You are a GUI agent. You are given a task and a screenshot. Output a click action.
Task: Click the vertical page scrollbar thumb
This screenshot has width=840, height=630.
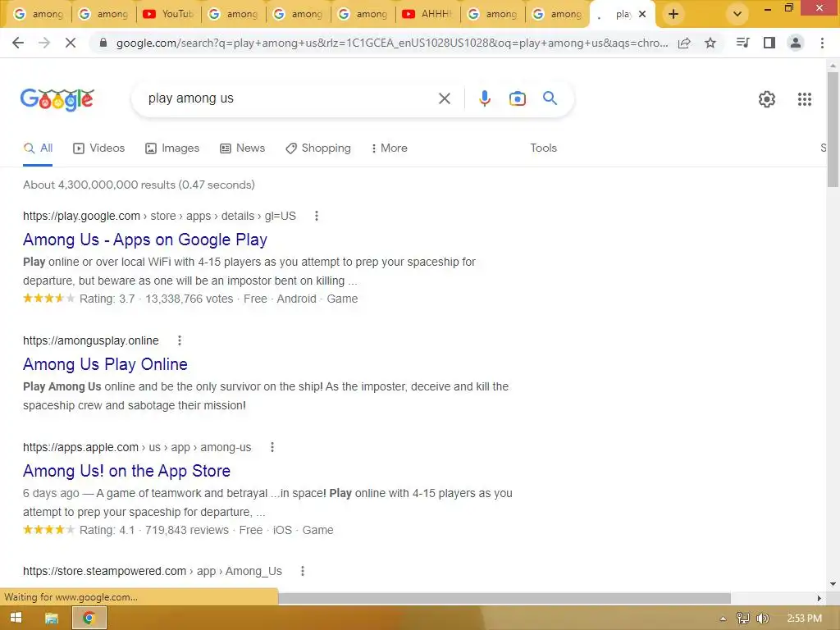(833, 129)
